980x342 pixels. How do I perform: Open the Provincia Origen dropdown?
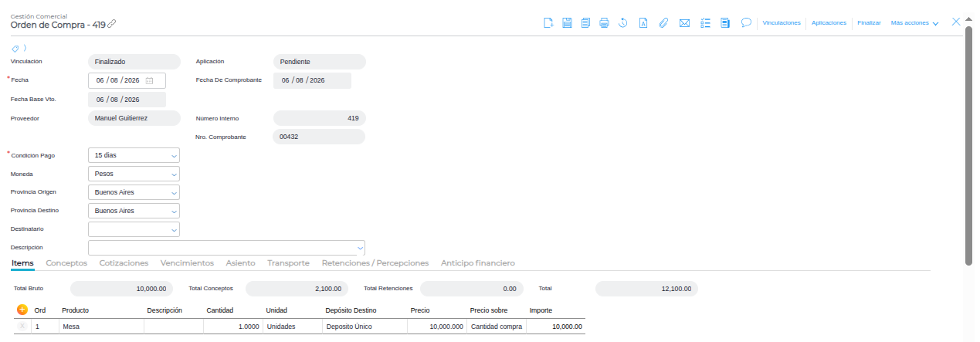click(x=134, y=192)
